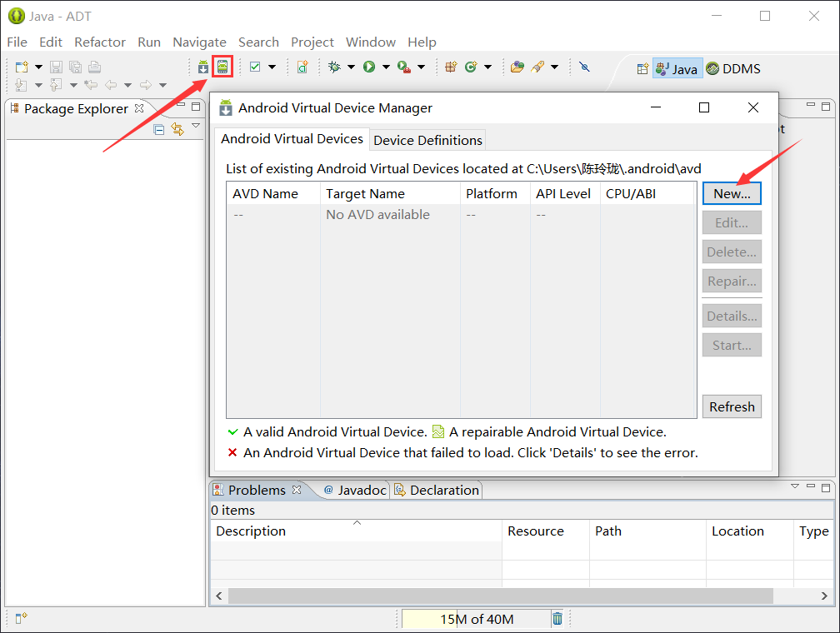The width and height of the screenshot is (840, 633).
Task: Minimize the Package Explorer view
Action: pyautogui.click(x=181, y=106)
